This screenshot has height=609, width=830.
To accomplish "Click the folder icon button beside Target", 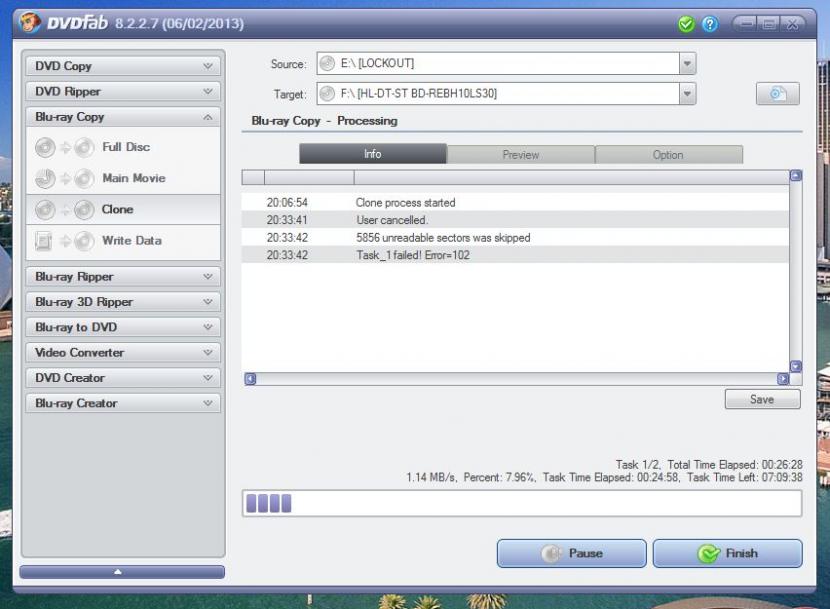I will point(778,94).
